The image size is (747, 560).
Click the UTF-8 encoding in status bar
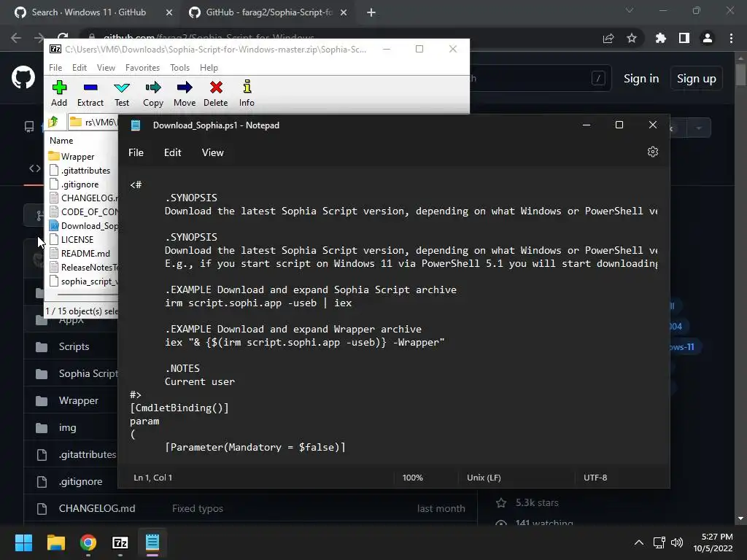(x=595, y=478)
